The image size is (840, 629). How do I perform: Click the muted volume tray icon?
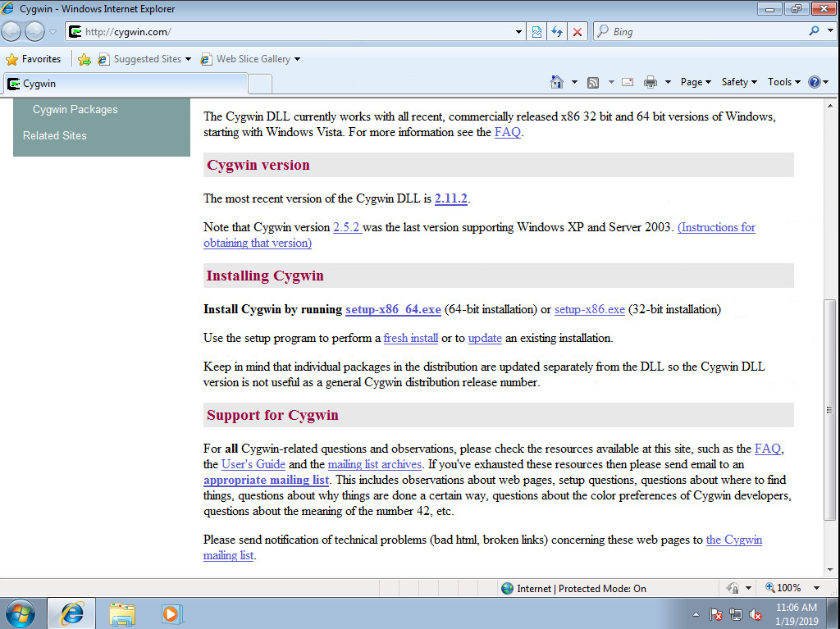[x=756, y=614]
